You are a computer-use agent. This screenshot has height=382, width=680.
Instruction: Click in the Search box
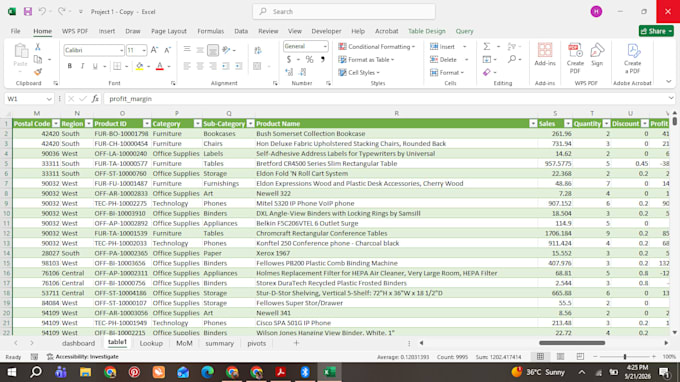tap(344, 12)
